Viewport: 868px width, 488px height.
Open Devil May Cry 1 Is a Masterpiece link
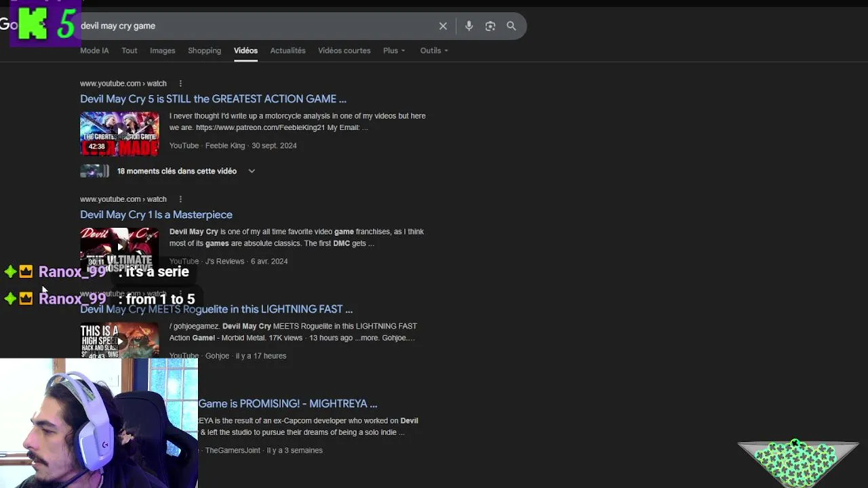(156, 215)
